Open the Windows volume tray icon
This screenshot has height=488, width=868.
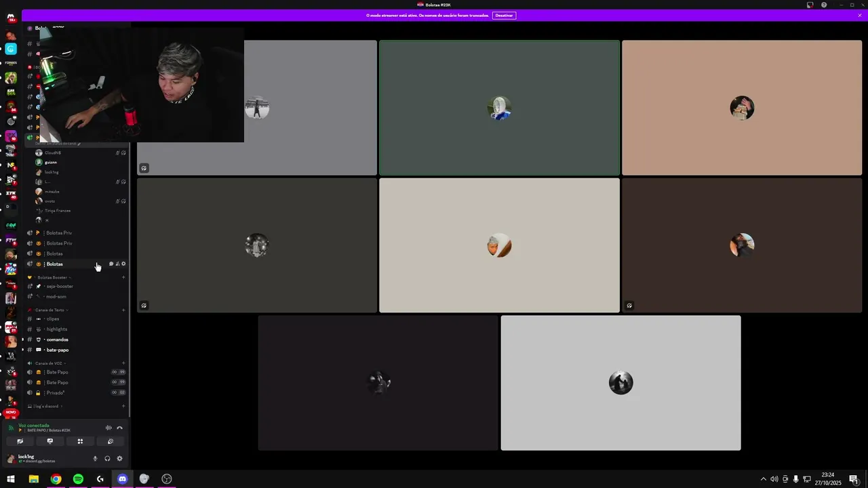pyautogui.click(x=774, y=479)
